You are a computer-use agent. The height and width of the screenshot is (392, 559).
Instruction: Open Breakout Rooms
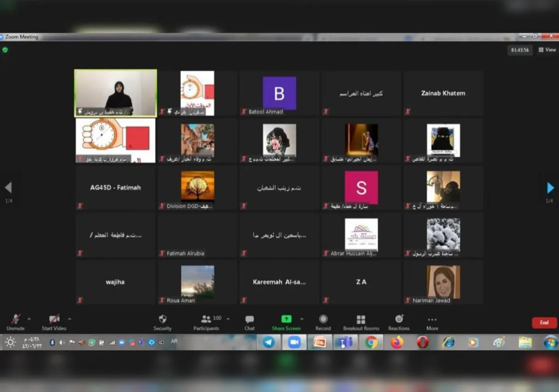(x=361, y=323)
